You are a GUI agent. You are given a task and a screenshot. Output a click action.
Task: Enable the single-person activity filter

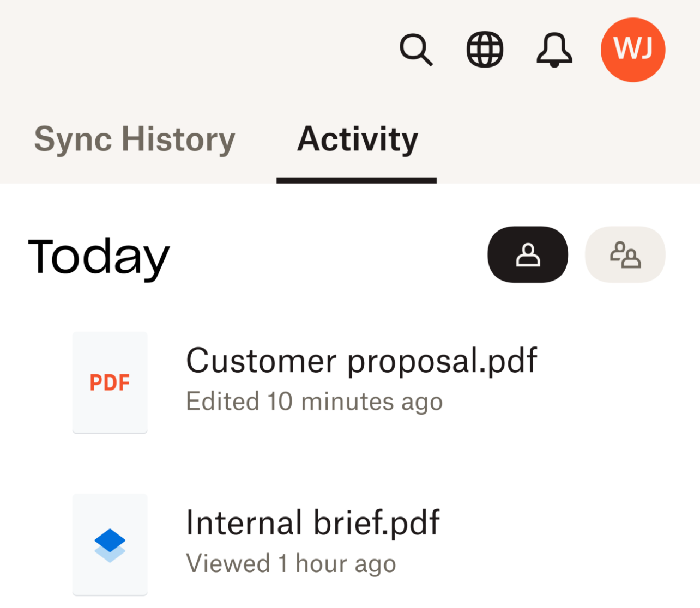527,254
